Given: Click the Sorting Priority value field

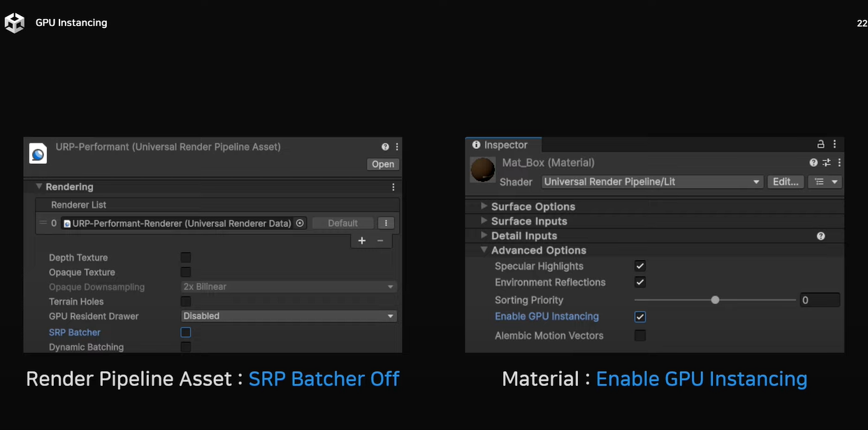Looking at the screenshot, I should coord(820,300).
